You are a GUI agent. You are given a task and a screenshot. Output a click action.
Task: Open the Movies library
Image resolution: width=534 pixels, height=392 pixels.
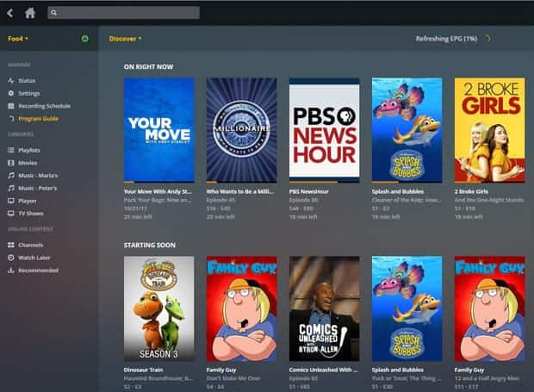click(28, 163)
